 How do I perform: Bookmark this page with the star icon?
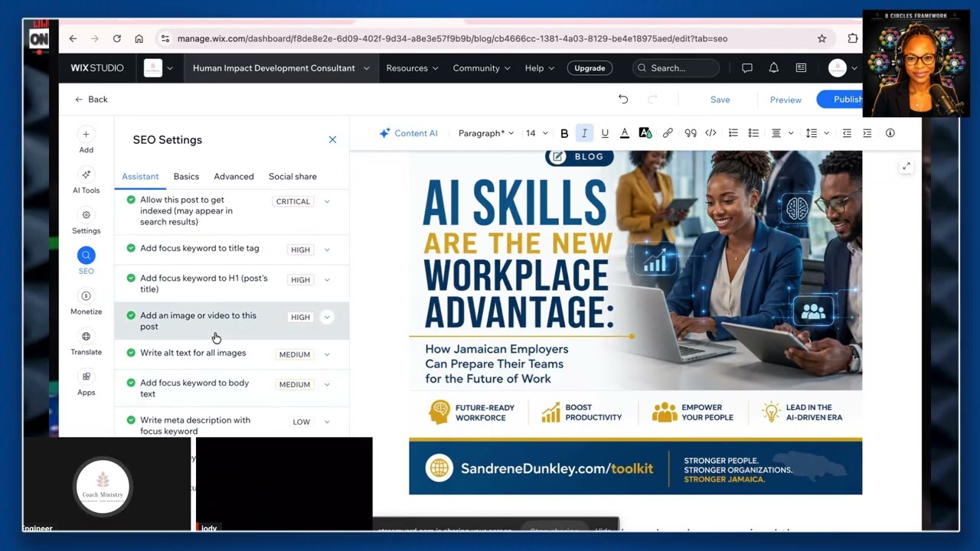point(822,38)
